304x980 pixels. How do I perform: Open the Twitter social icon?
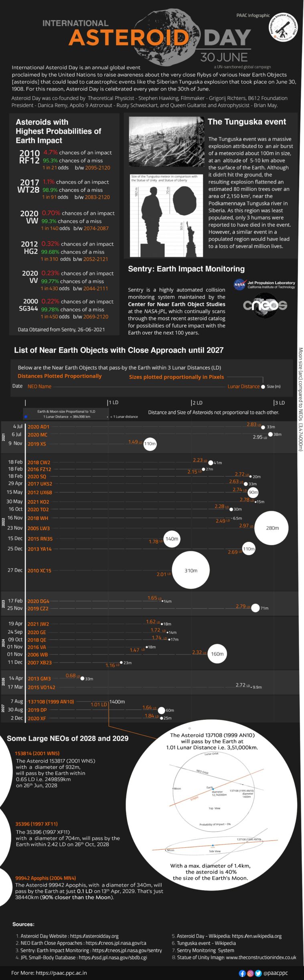[258, 973]
